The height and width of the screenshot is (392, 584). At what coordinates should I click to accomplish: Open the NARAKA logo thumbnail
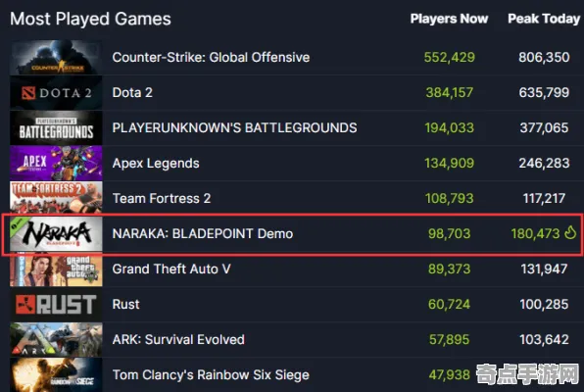56,233
